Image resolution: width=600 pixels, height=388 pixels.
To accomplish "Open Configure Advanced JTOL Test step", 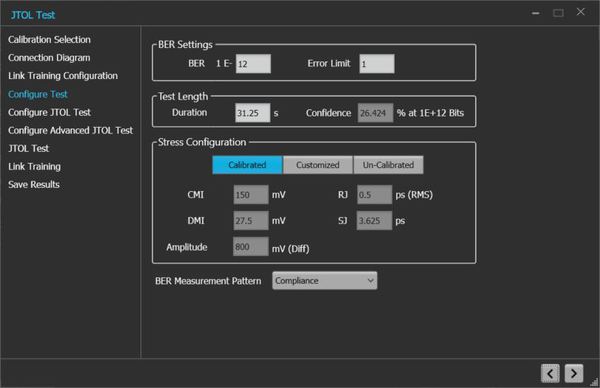I will click(70, 130).
